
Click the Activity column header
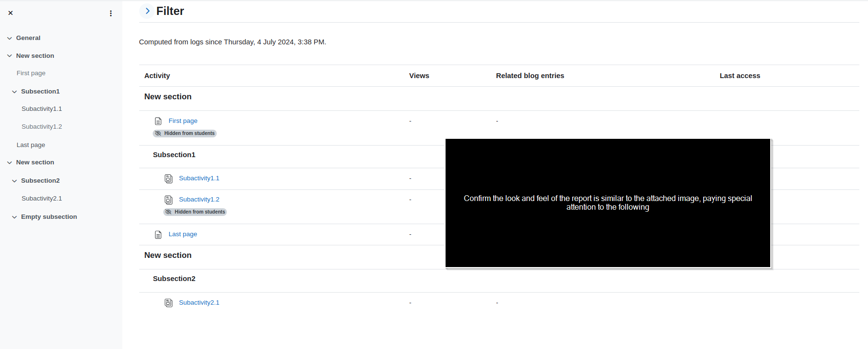click(x=157, y=76)
